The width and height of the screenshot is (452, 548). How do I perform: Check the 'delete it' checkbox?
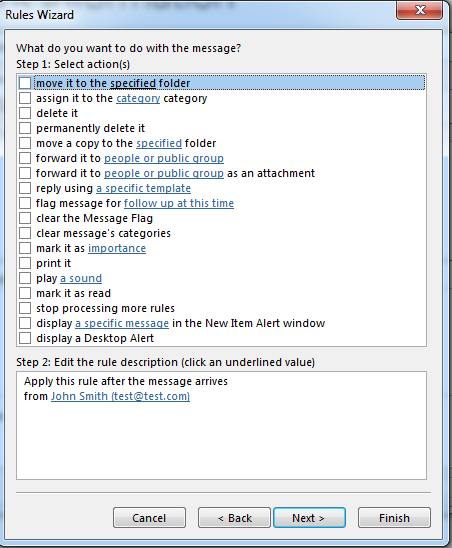pyautogui.click(x=25, y=113)
